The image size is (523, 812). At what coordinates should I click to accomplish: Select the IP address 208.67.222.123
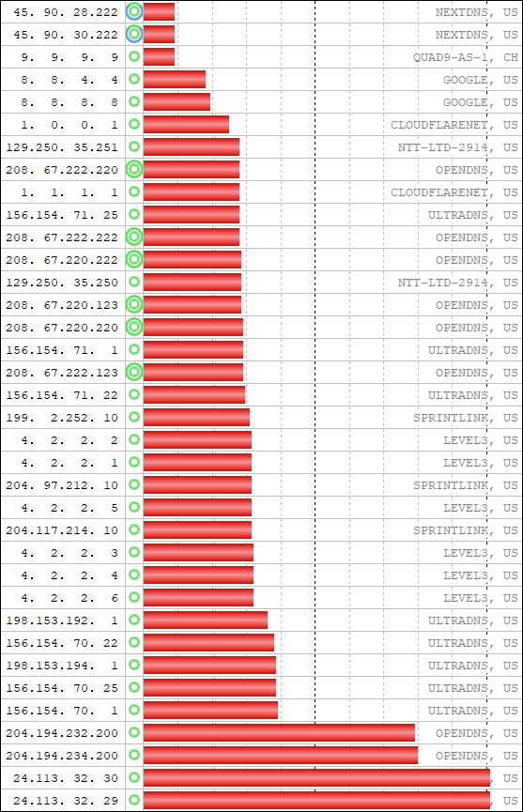tap(62, 373)
